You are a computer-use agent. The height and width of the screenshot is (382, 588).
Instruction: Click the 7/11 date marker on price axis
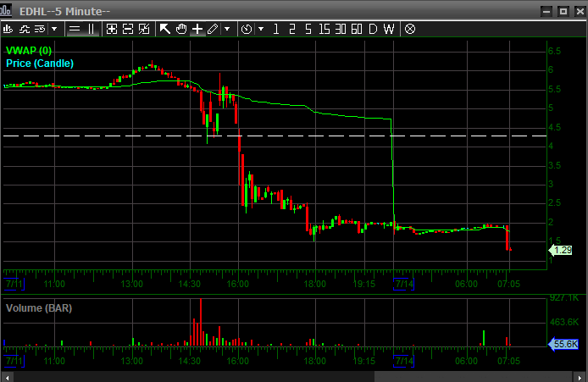pos(14,284)
